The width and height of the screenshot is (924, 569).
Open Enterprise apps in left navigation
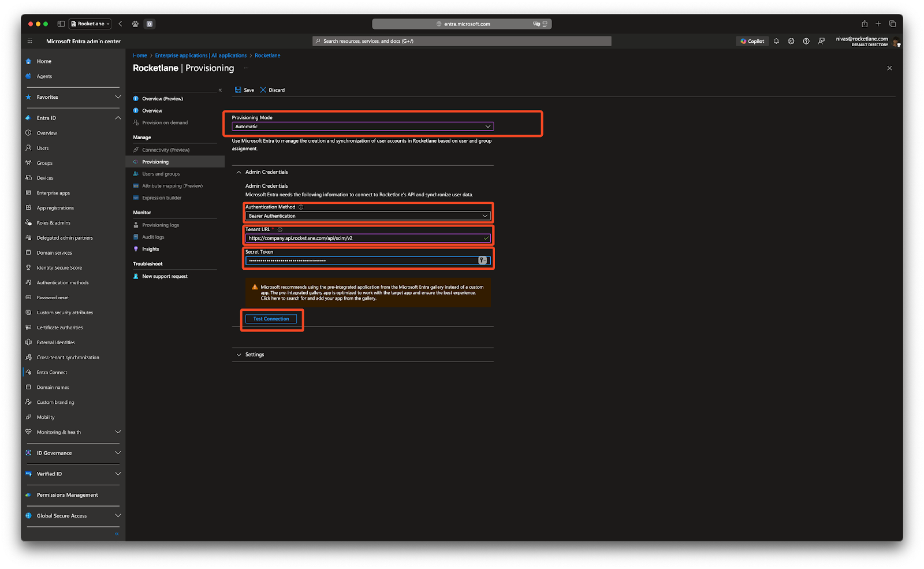[53, 193]
